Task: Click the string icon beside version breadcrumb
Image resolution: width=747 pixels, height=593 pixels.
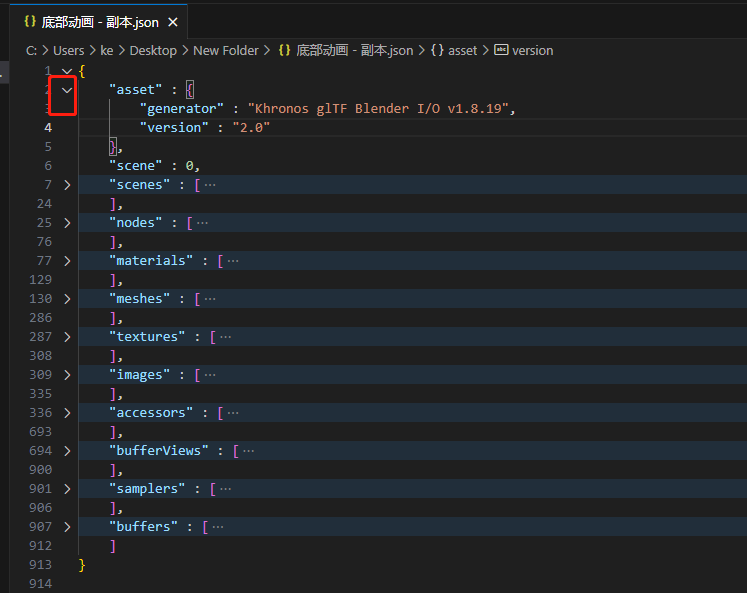Action: click(501, 50)
